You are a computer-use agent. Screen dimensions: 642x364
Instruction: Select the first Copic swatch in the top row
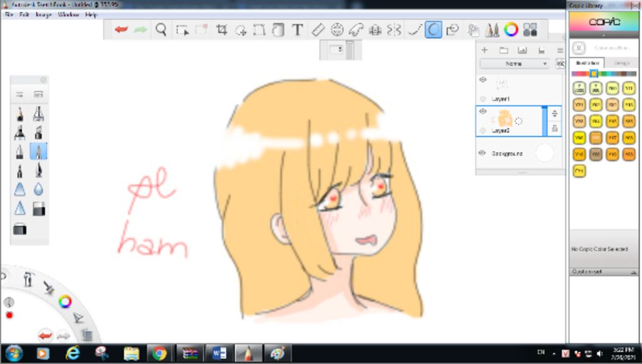click(579, 88)
